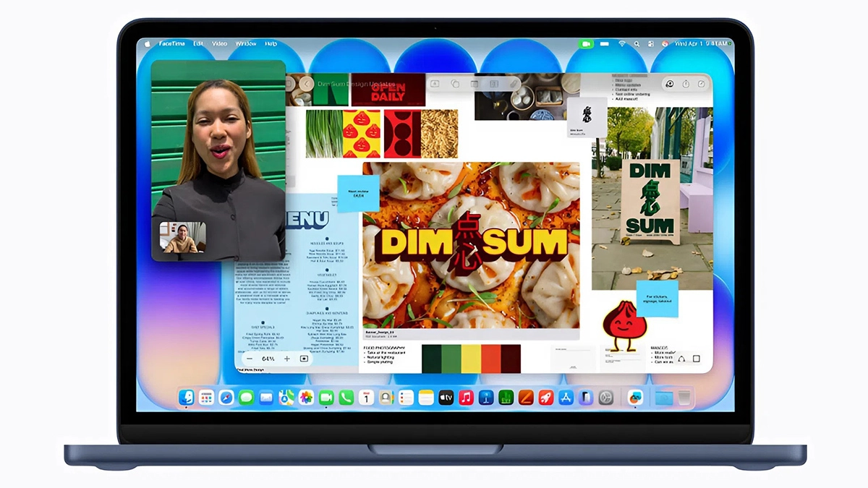868x488 pixels.
Task: Click the green FaceTime video menu bar indicator
Action: [586, 44]
